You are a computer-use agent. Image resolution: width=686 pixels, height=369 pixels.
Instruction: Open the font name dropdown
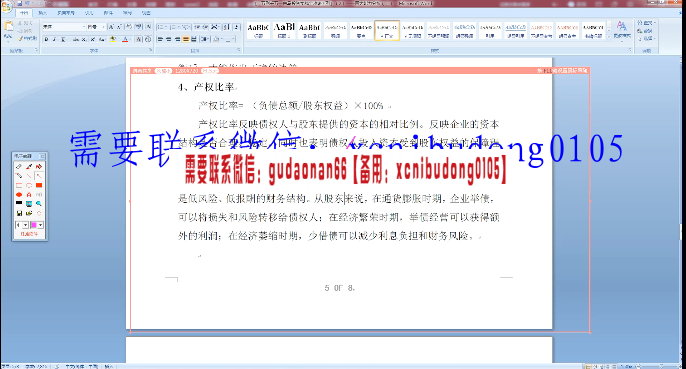click(84, 27)
